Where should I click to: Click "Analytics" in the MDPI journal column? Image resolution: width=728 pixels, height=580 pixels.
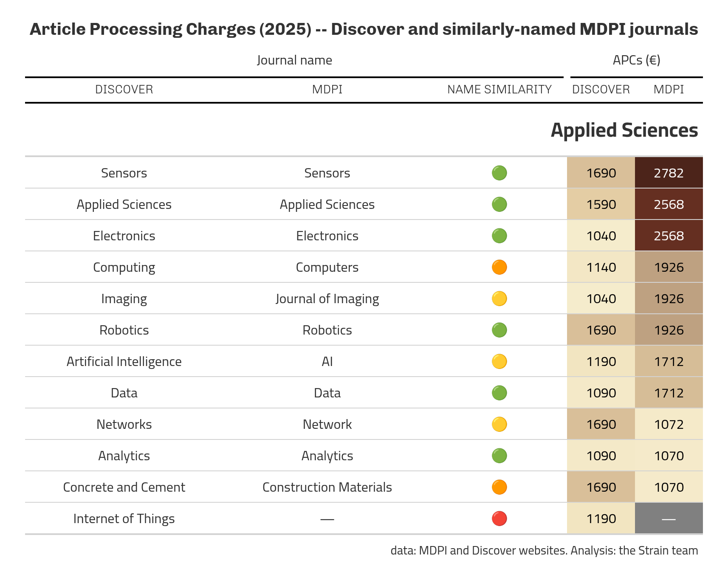(327, 456)
